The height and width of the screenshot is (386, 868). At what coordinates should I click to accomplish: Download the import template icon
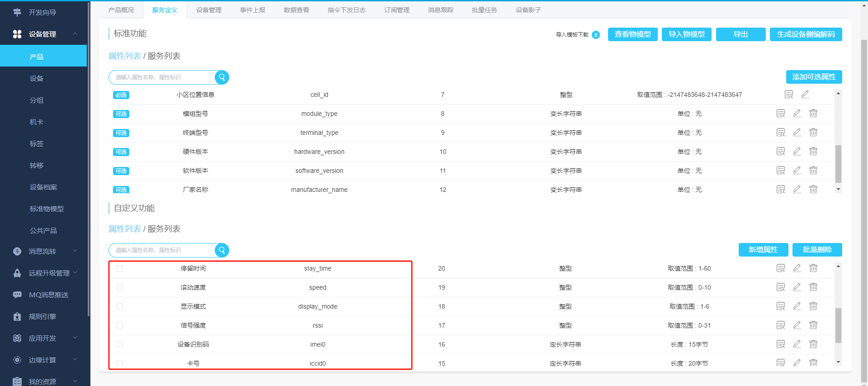pyautogui.click(x=596, y=35)
